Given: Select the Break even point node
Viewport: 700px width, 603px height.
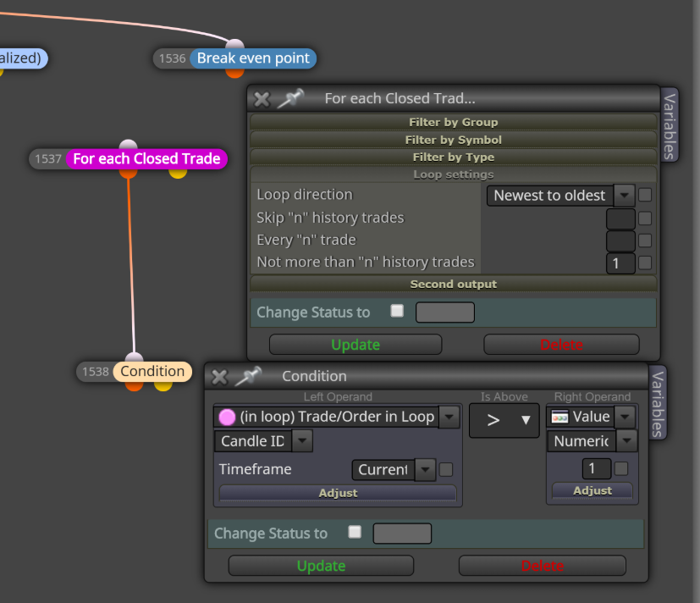Looking at the screenshot, I should point(253,58).
